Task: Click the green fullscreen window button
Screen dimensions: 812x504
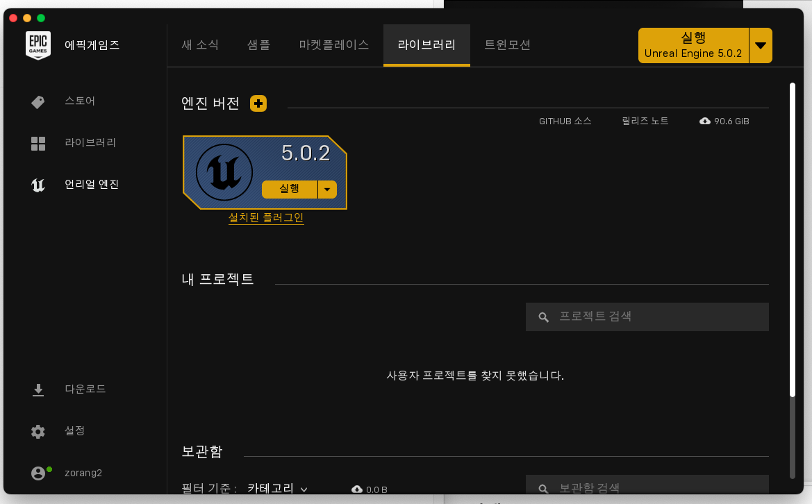Action: coord(41,18)
